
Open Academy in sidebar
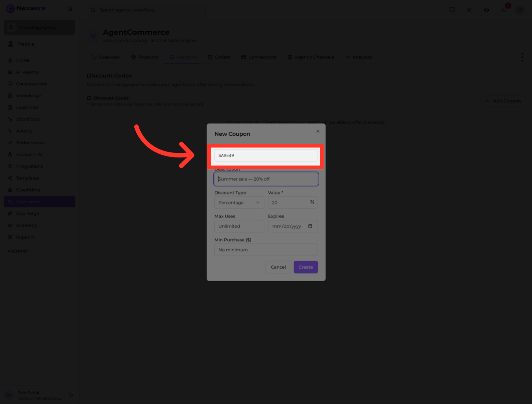(x=39, y=225)
